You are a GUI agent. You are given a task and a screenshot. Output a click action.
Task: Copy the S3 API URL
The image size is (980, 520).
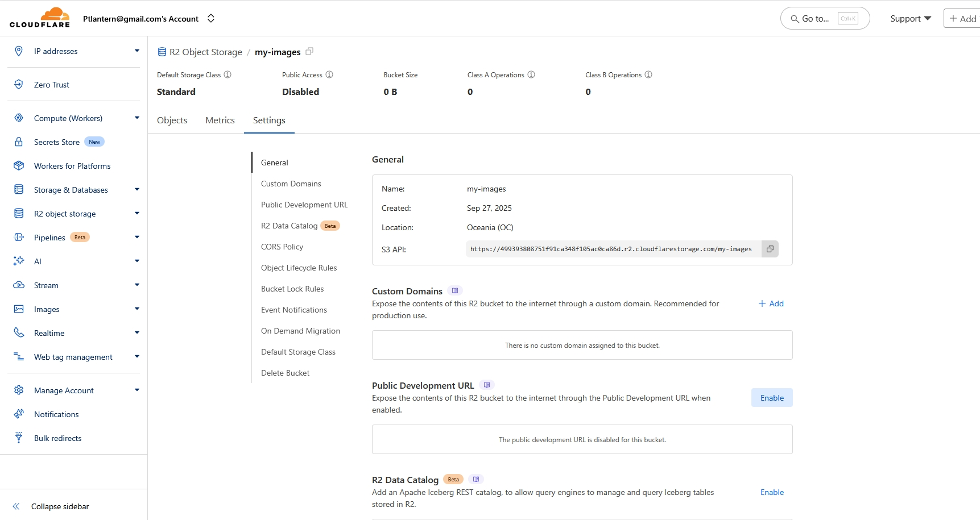pos(770,249)
